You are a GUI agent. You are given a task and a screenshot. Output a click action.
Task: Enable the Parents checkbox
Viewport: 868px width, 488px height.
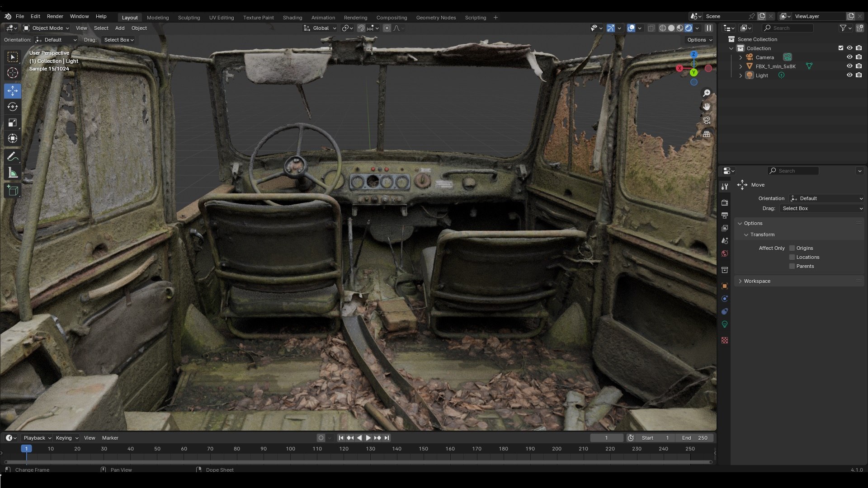[x=792, y=266]
